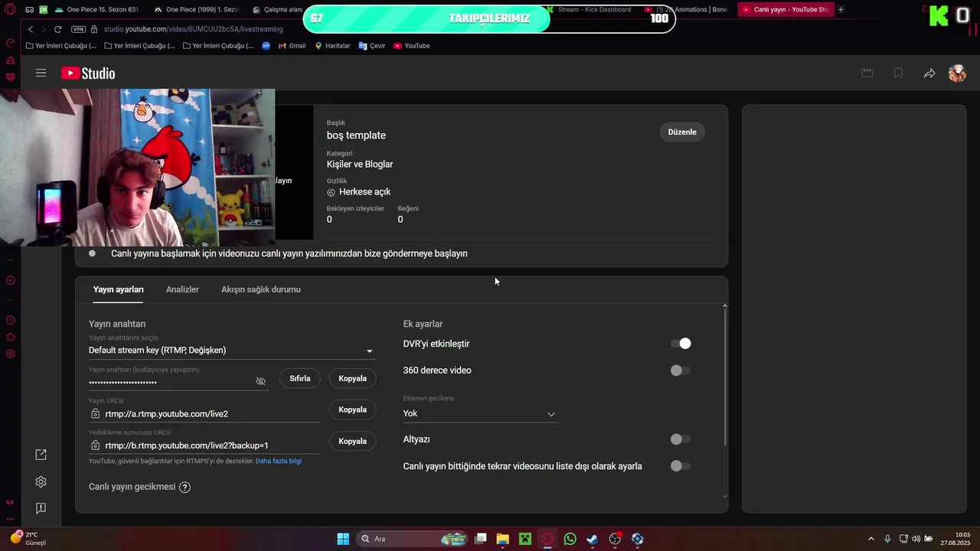Switch to Çalışma alanı browser tab
This screenshot has width=980, height=551.
276,9
